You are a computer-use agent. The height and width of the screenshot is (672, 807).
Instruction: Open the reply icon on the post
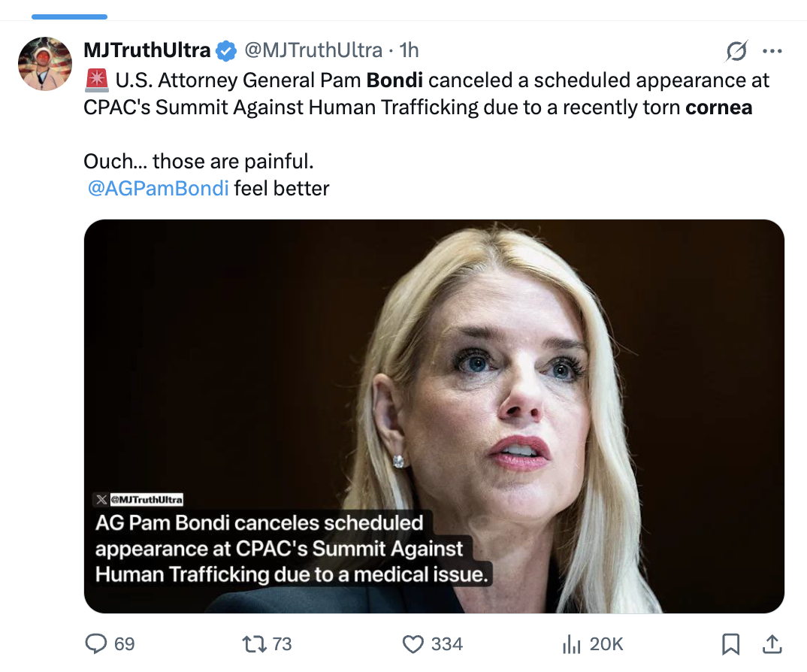(x=96, y=644)
